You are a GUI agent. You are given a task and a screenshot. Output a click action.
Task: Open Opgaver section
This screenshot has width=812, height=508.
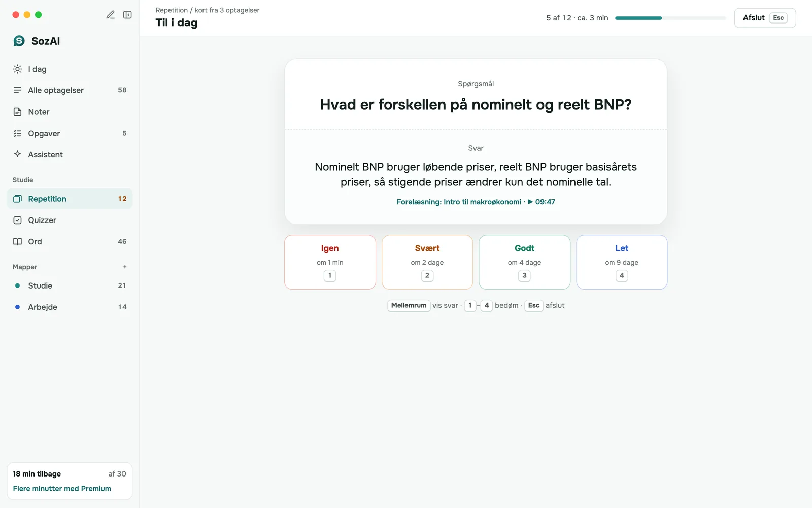tap(70, 133)
